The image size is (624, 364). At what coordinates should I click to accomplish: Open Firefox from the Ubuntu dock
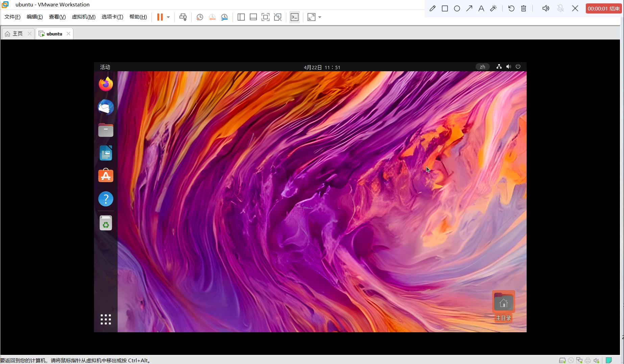(106, 84)
